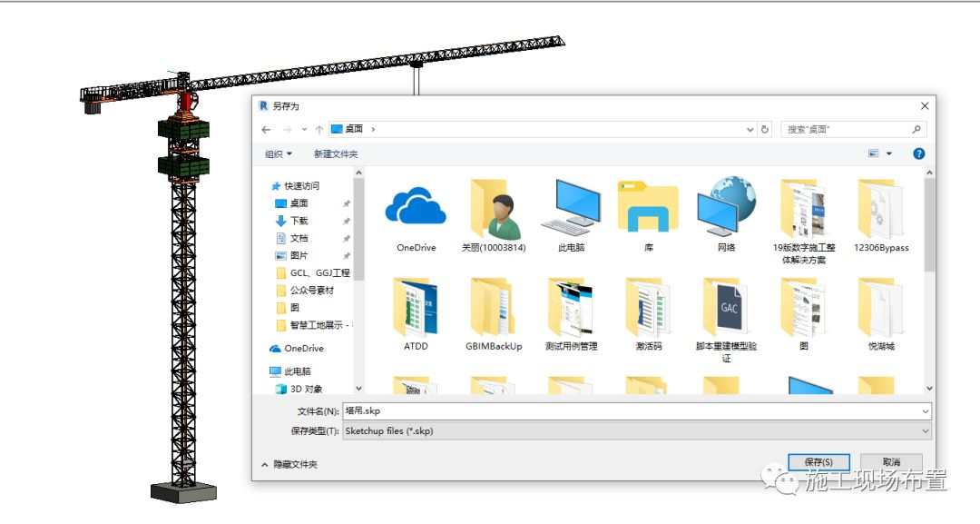
Task: Select the 网络 network icon
Action: coord(726,216)
